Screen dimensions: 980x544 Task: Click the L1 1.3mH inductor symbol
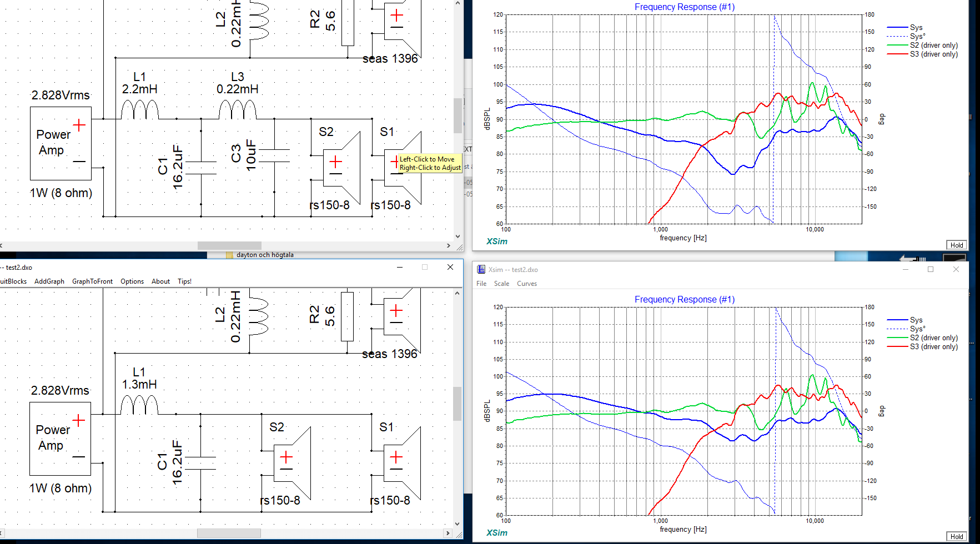[139, 405]
